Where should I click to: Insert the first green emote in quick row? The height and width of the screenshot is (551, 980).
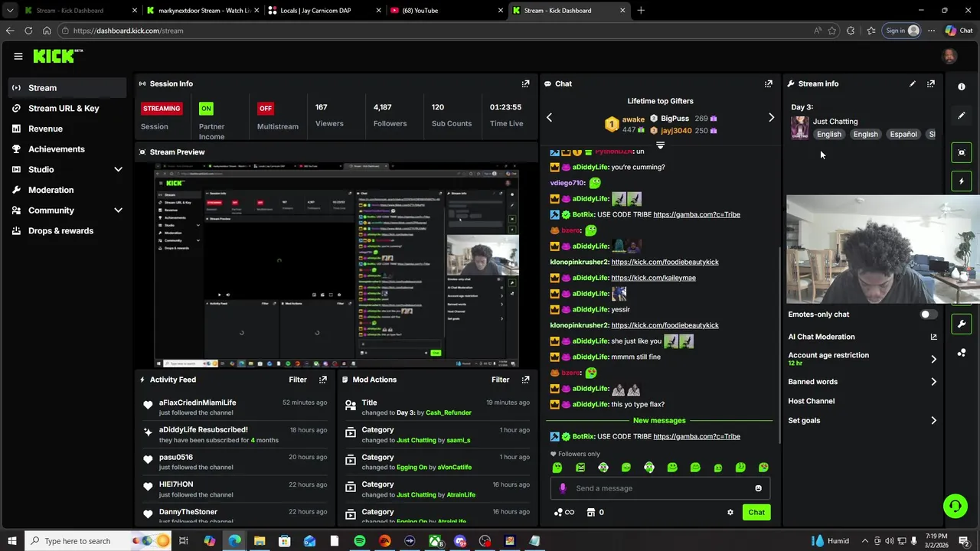click(x=557, y=468)
